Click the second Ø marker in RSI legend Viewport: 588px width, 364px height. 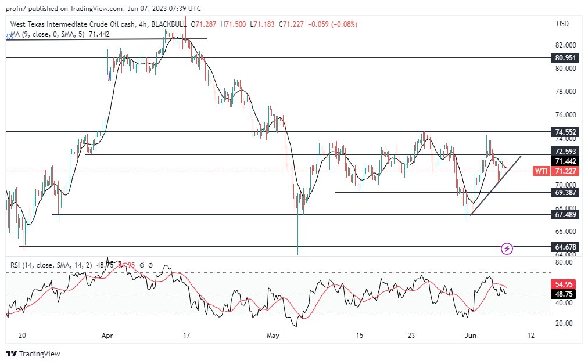(150, 265)
